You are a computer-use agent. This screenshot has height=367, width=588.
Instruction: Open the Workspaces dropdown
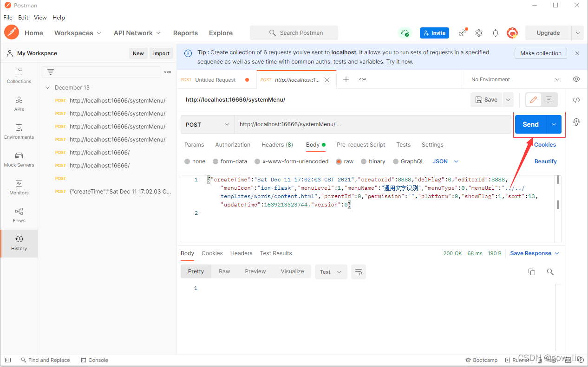[78, 33]
